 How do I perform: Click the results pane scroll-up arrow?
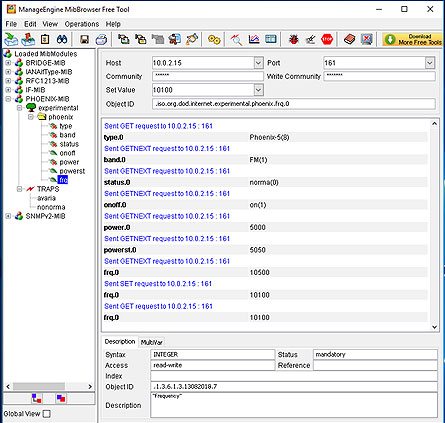coord(434,124)
